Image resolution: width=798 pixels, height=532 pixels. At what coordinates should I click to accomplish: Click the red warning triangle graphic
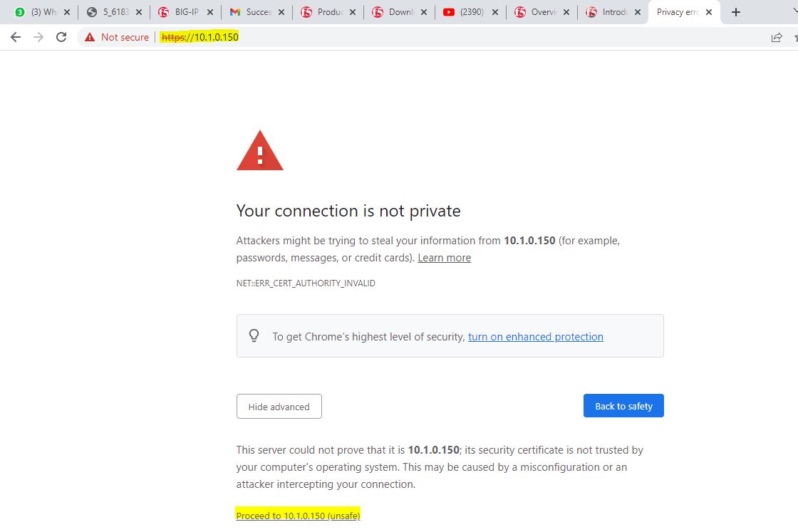(260, 151)
